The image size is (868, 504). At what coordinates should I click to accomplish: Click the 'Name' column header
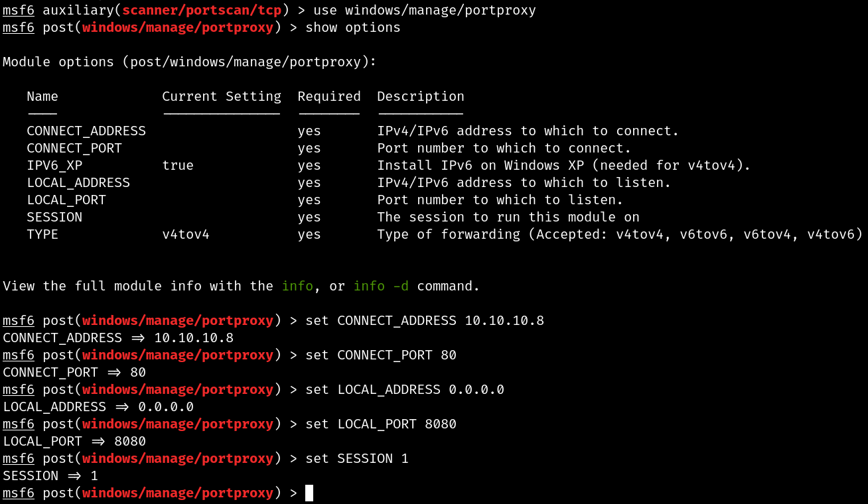tap(42, 96)
